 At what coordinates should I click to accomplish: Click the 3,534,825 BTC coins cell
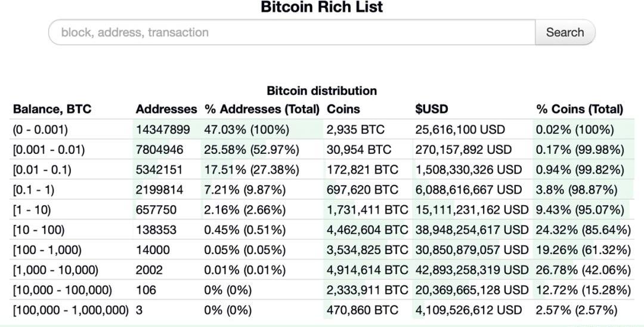point(367,250)
